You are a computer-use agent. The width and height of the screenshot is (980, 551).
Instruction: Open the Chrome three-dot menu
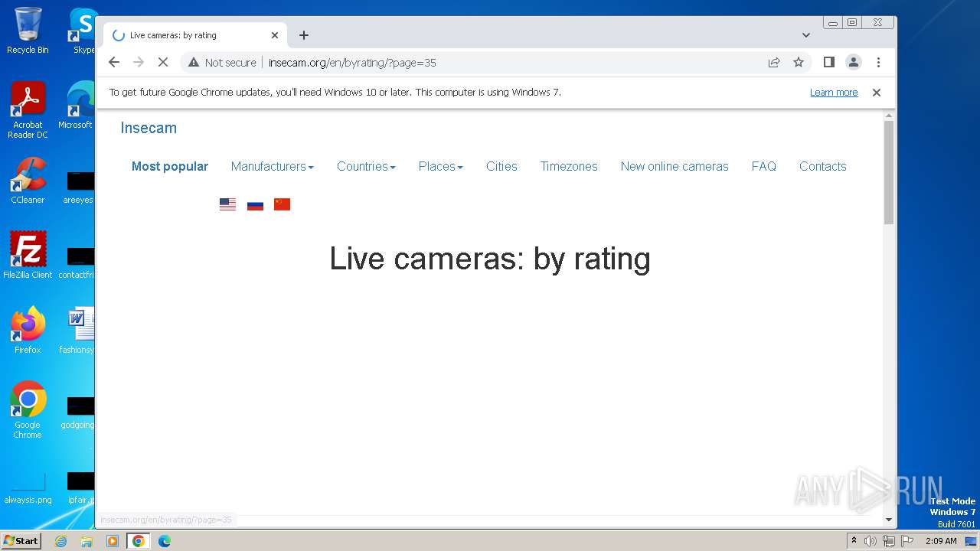pyautogui.click(x=878, y=62)
